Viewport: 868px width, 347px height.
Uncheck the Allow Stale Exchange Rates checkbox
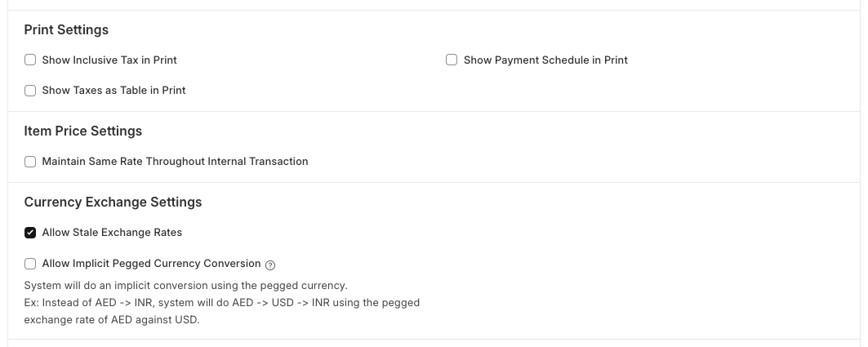(30, 233)
